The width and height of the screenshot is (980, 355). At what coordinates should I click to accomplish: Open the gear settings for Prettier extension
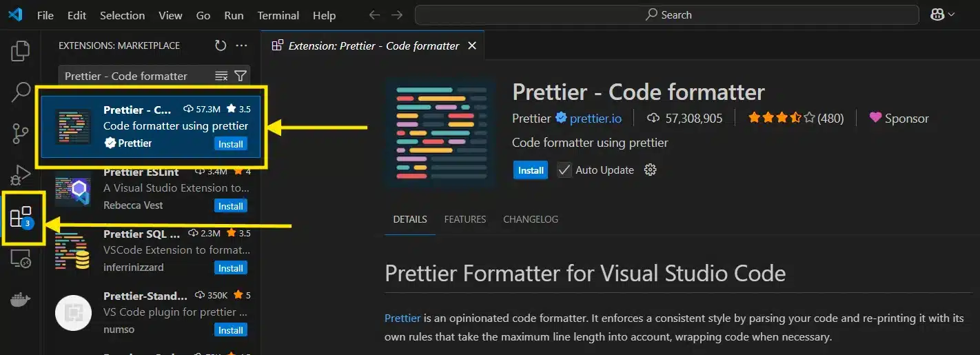pyautogui.click(x=650, y=170)
